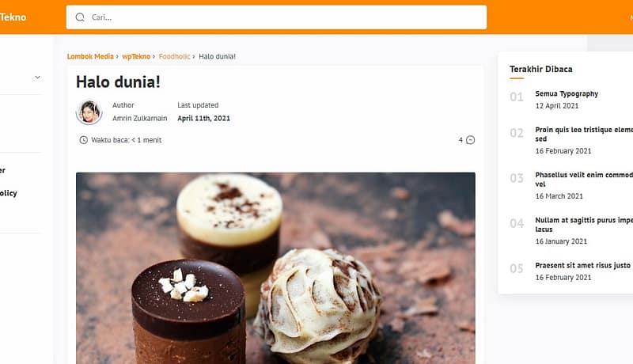
Task: Open the wpTekno breadcrumb link
Action: [x=136, y=56]
